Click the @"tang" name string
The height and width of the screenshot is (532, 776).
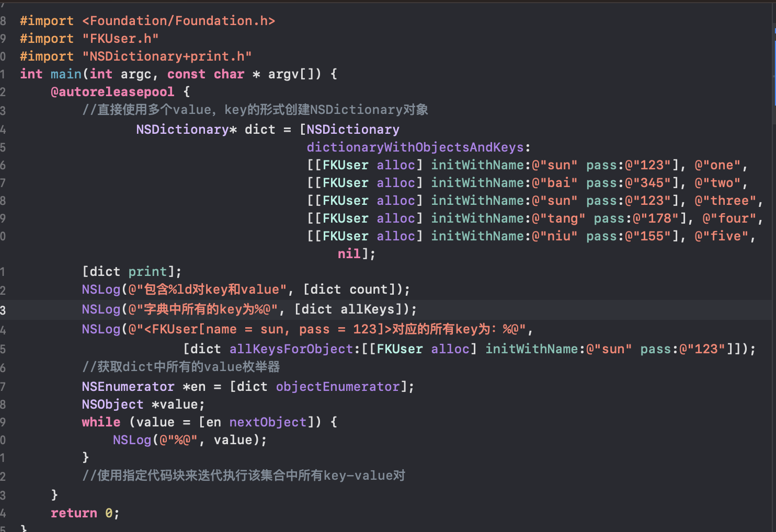pyautogui.click(x=558, y=218)
